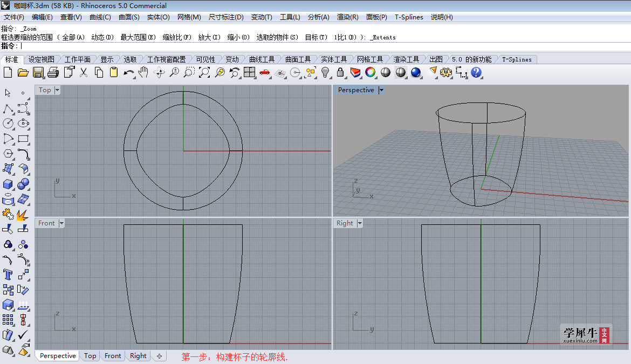631x364 pixels.
Task: Print using the printer icon
Action: pos(53,72)
